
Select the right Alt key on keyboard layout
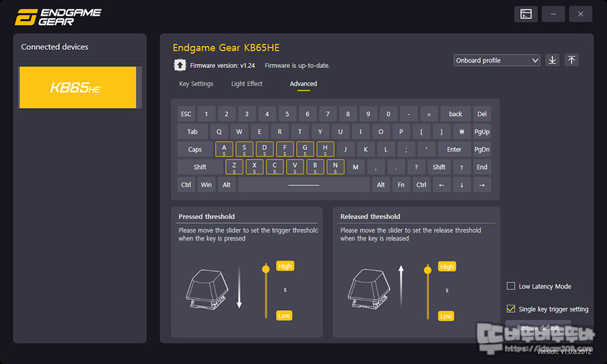point(381,185)
